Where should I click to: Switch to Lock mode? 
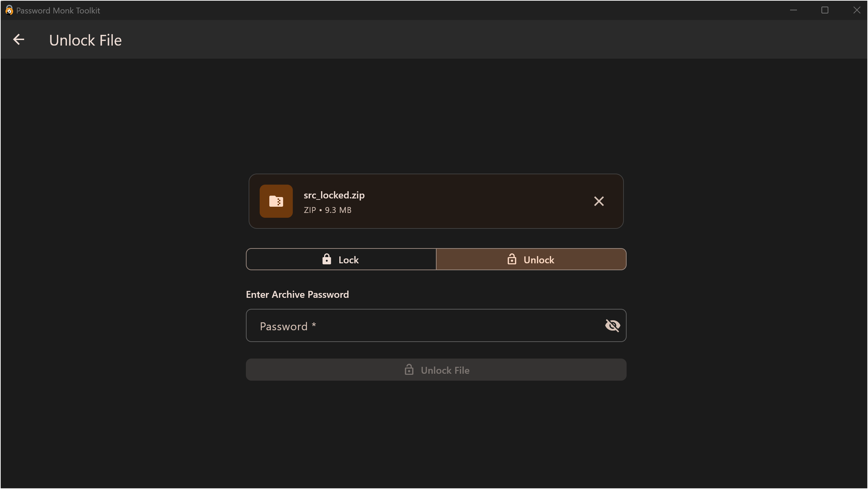click(x=341, y=259)
